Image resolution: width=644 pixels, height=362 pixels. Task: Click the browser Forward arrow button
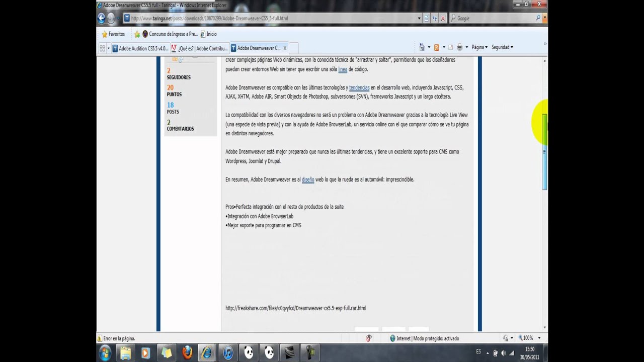111,19
